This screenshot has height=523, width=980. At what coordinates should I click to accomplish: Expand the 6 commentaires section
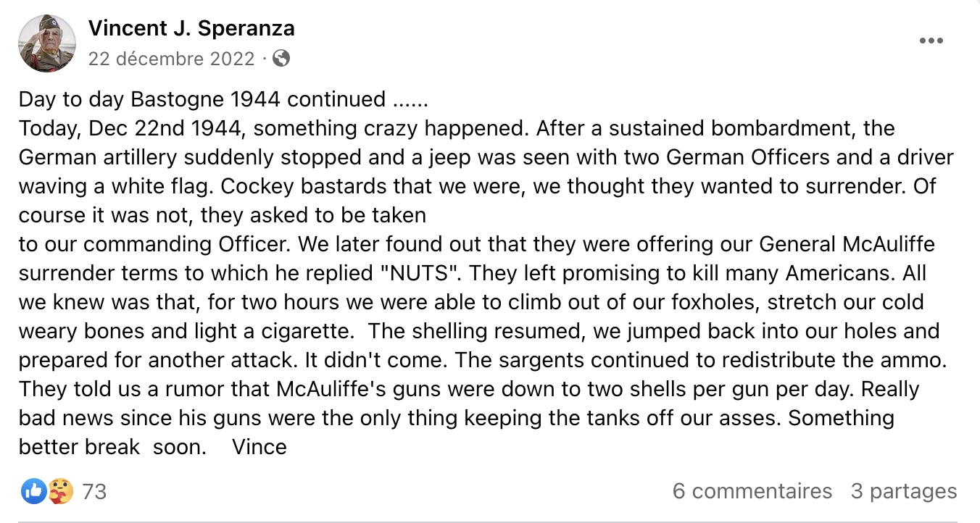tap(752, 491)
